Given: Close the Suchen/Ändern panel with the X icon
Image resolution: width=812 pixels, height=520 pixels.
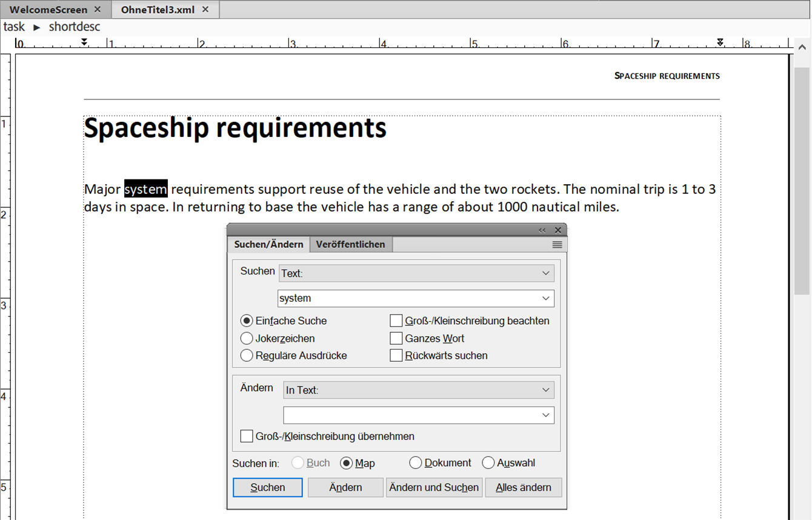Looking at the screenshot, I should click(558, 230).
